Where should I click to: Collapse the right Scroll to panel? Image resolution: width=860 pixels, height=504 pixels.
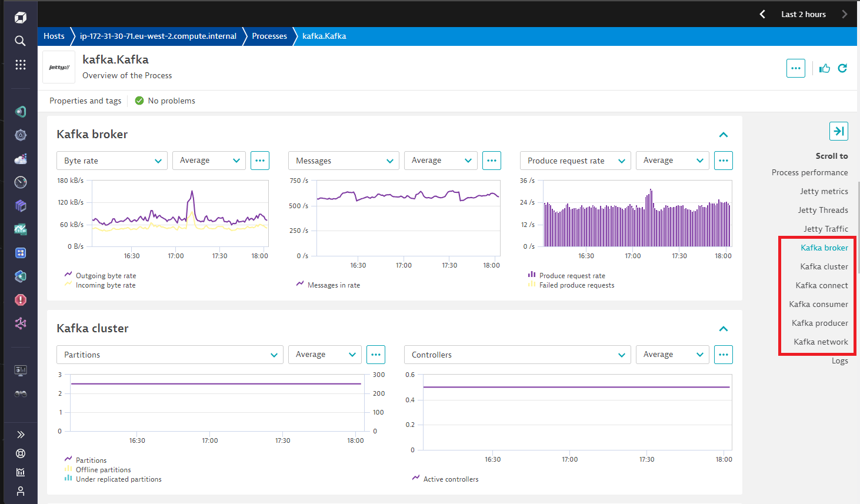tap(839, 131)
